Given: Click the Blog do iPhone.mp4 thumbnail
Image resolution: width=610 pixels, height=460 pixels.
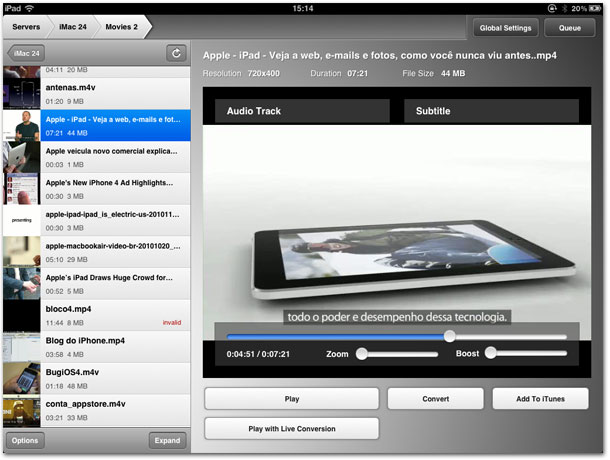Looking at the screenshot, I should [22, 347].
